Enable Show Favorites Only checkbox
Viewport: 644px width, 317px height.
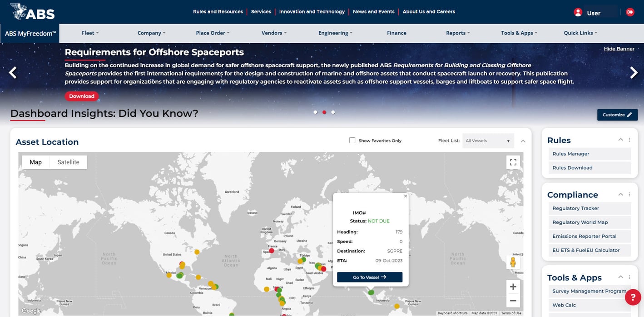click(352, 140)
